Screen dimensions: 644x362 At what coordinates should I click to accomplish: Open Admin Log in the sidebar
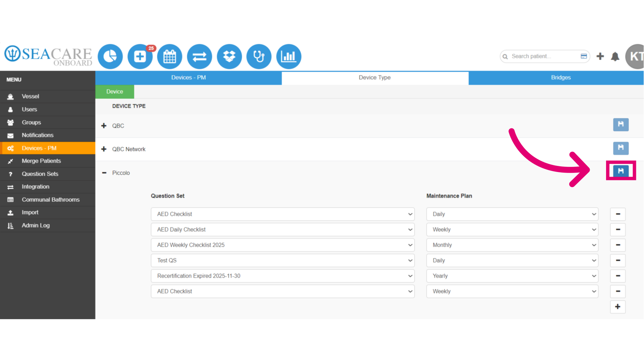[x=48, y=226]
